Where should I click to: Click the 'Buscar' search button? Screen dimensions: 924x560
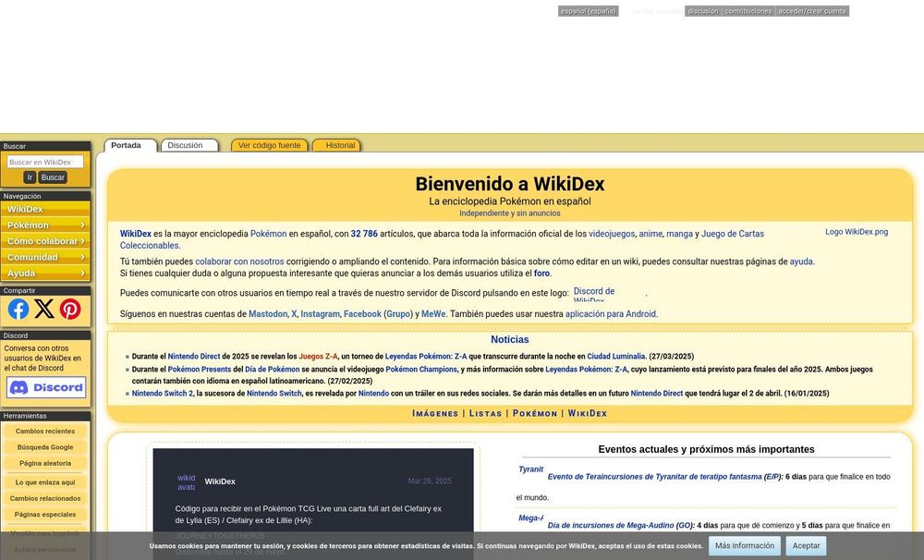pos(53,177)
